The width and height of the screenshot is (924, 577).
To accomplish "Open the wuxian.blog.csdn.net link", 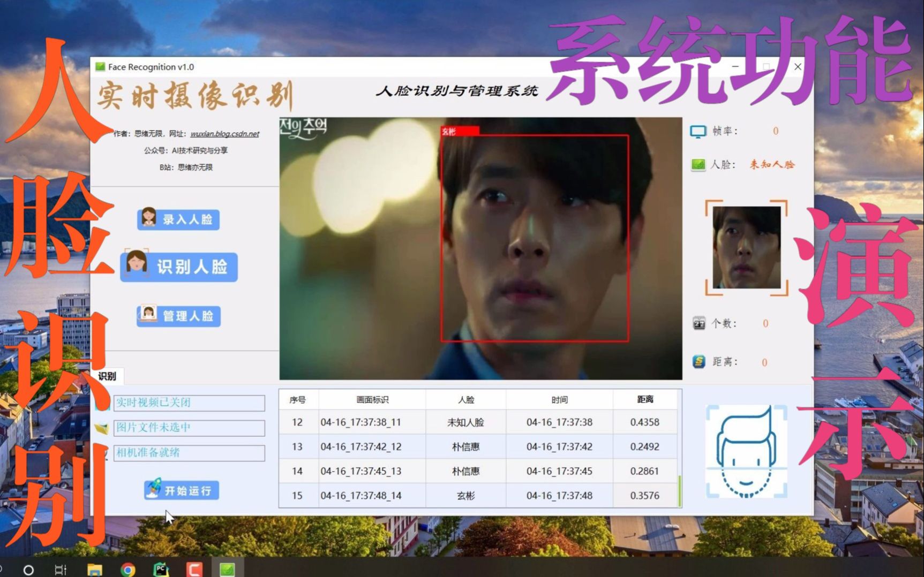I will coord(224,134).
